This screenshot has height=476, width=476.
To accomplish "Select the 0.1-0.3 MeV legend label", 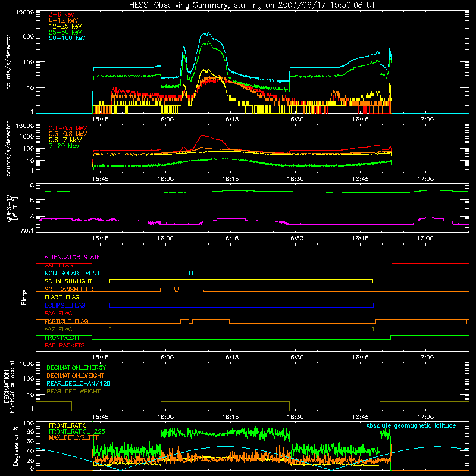I will coord(68,128).
